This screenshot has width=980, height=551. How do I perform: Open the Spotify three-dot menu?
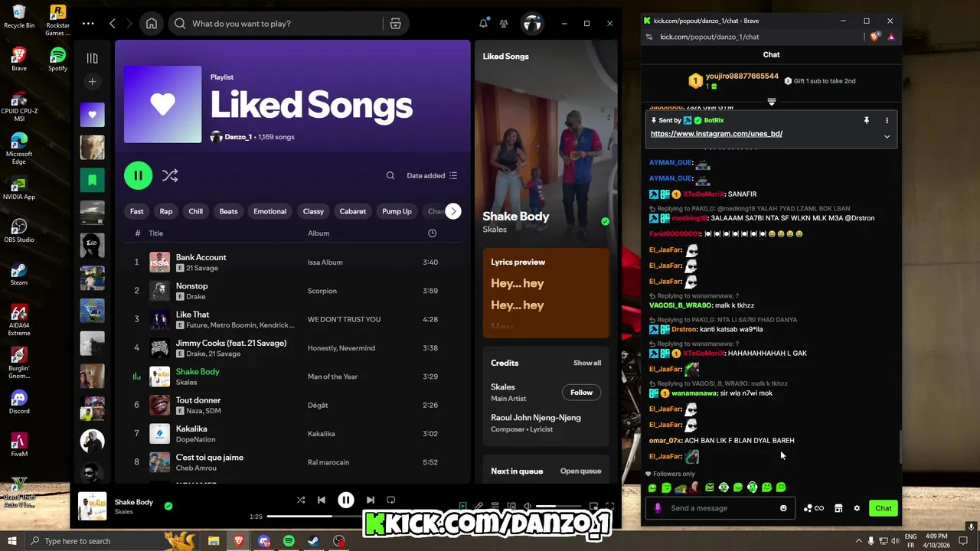tap(88, 24)
